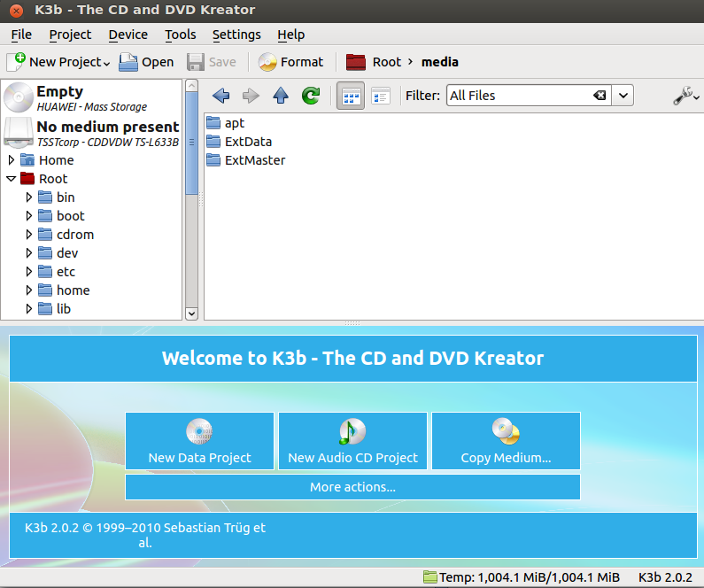The height and width of the screenshot is (588, 704).
Task: Click the Temp free space status text
Action: click(x=530, y=577)
